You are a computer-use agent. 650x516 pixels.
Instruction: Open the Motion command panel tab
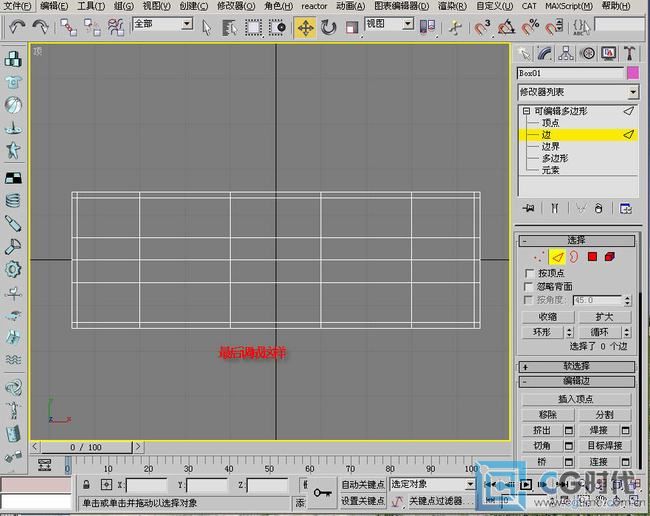tap(587, 54)
